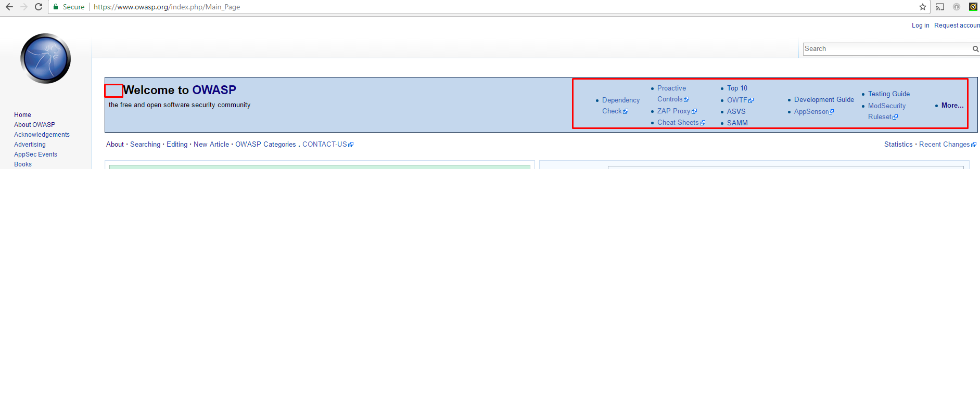Click the browser Forward arrow
The height and width of the screenshot is (401, 980).
click(x=24, y=7)
